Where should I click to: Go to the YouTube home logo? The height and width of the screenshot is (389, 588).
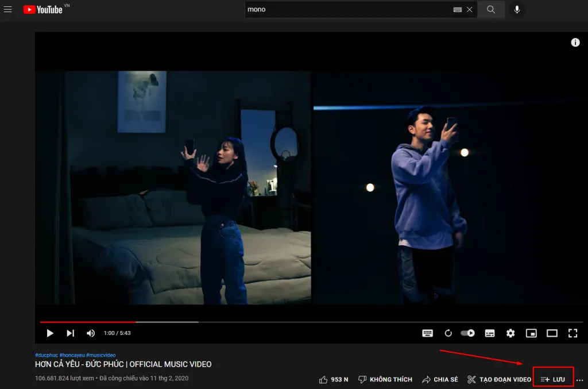[42, 9]
